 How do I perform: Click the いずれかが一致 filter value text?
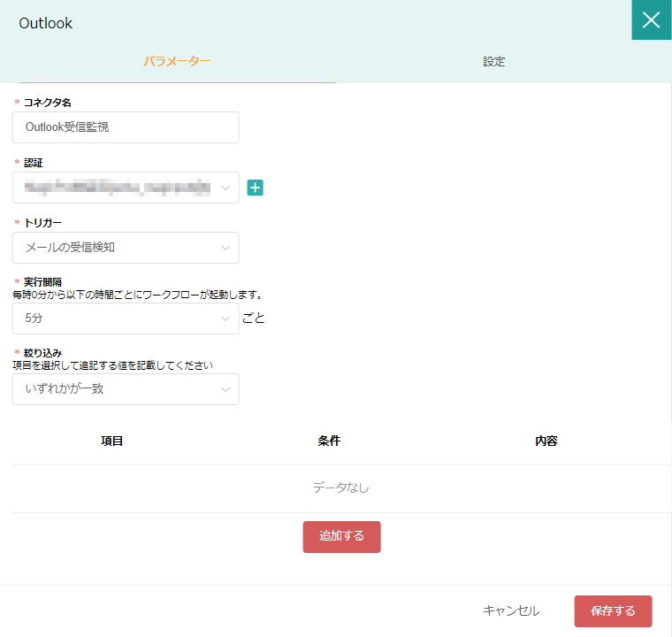[65, 389]
